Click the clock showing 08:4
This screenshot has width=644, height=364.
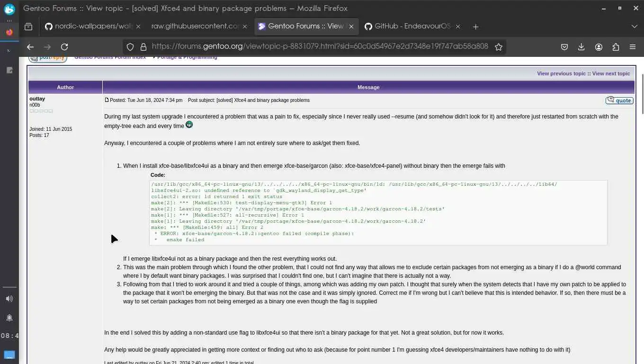pyautogui.click(x=9, y=336)
